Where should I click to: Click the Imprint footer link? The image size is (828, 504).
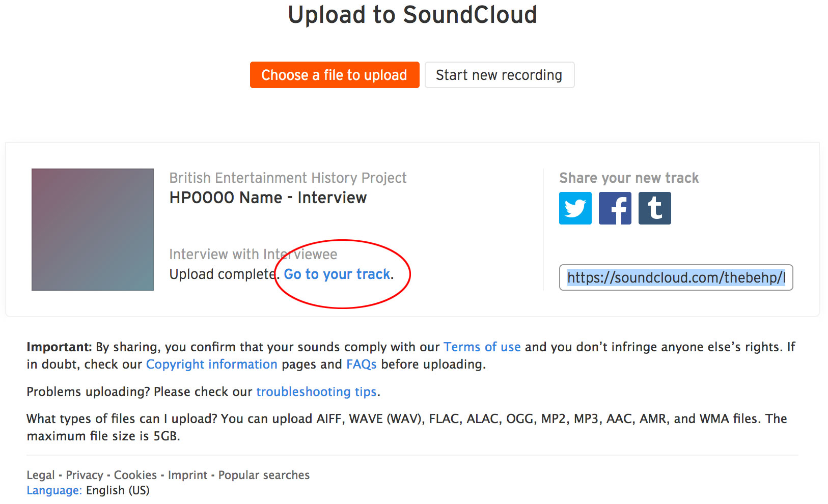pyautogui.click(x=187, y=475)
